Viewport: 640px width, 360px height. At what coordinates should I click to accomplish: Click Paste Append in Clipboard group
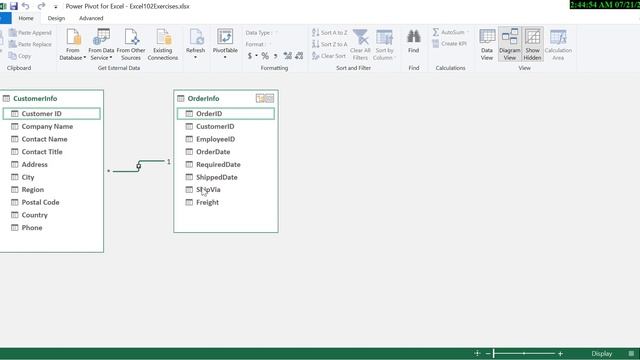30,33
